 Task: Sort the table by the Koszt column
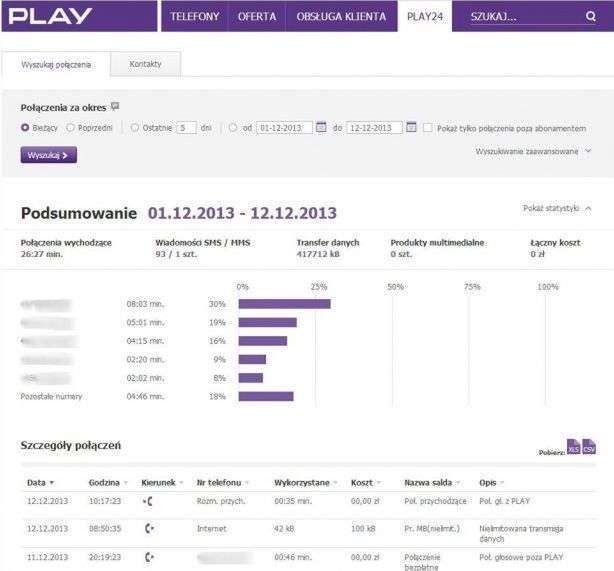coord(366,483)
